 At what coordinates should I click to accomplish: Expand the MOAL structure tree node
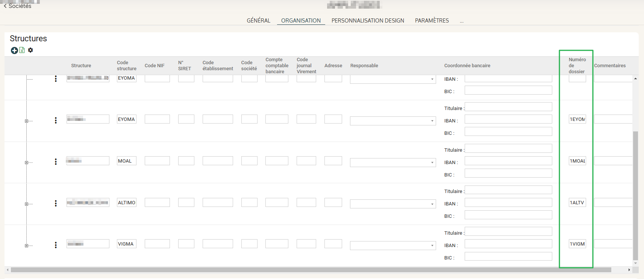pyautogui.click(x=26, y=163)
